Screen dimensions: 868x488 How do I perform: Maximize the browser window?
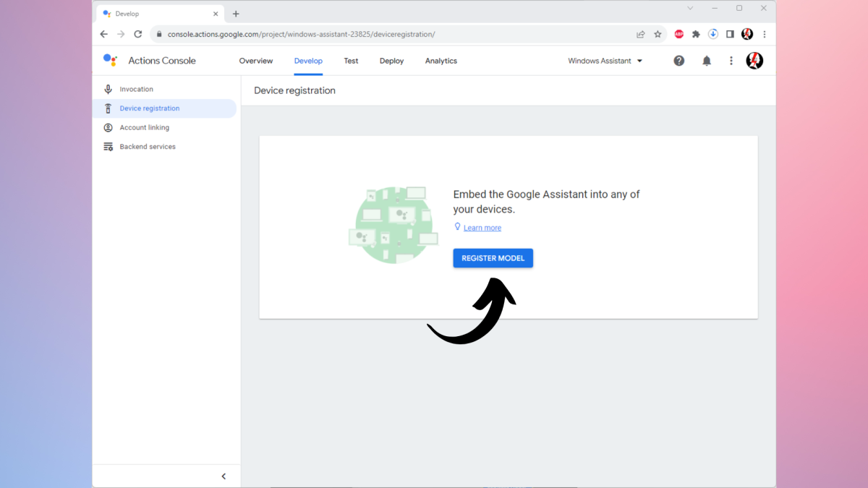(739, 8)
